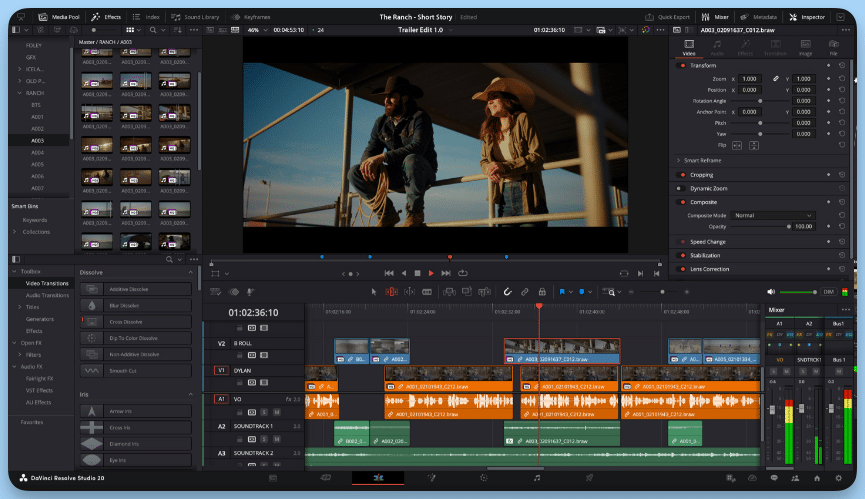Click the red play button
865x499 pixels.
pos(431,273)
